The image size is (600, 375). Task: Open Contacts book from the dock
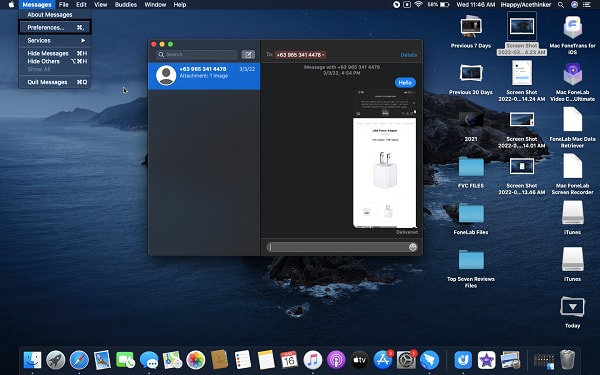[x=219, y=360]
